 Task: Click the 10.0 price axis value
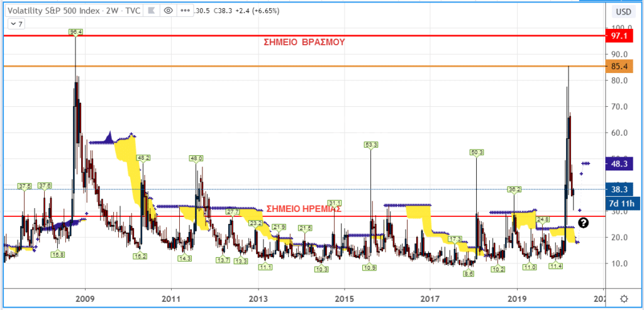click(619, 263)
